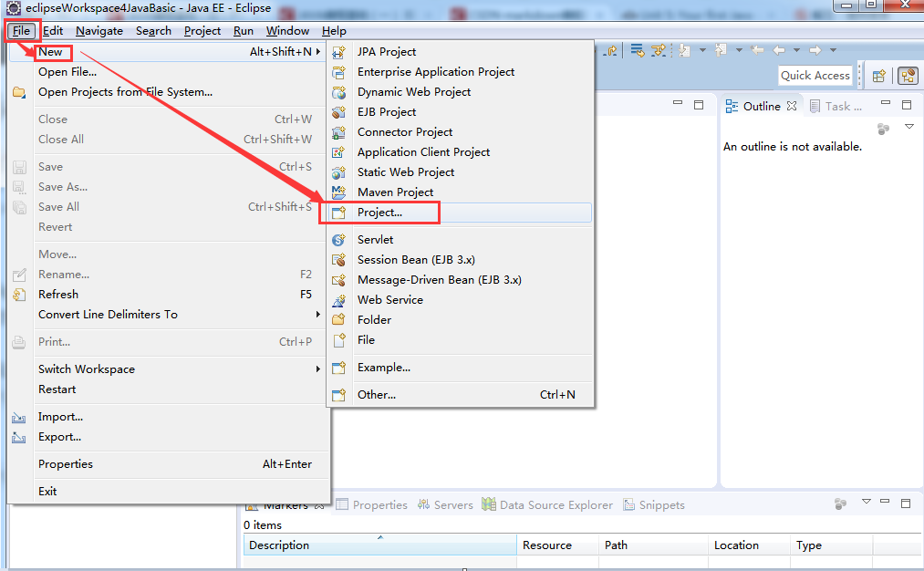Image resolution: width=924 pixels, height=571 pixels.
Task: Open the Edit menu
Action: click(52, 31)
